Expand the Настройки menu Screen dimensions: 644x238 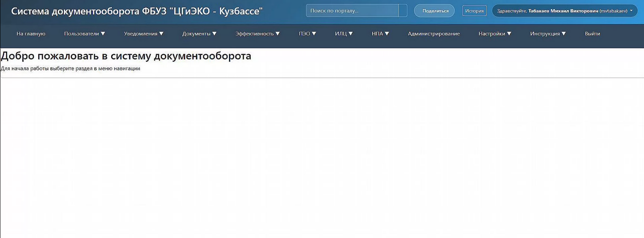pyautogui.click(x=495, y=34)
